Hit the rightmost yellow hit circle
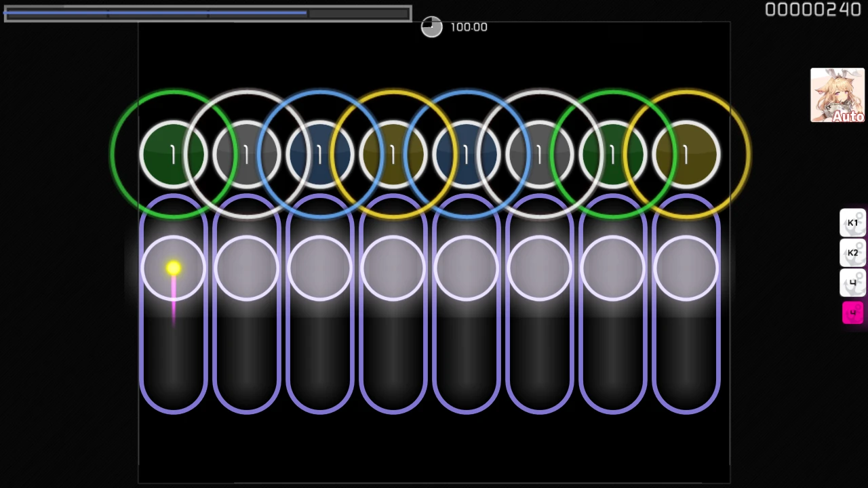This screenshot has width=868, height=488. coord(686,155)
